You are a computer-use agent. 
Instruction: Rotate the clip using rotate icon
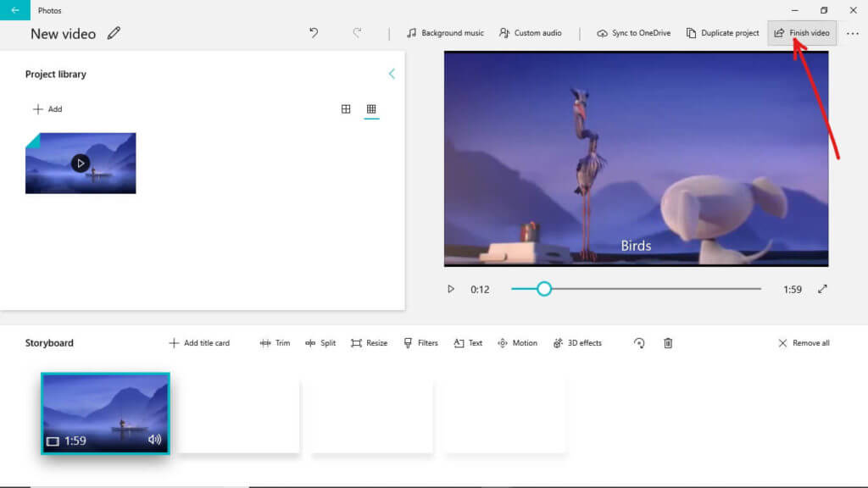tap(639, 343)
